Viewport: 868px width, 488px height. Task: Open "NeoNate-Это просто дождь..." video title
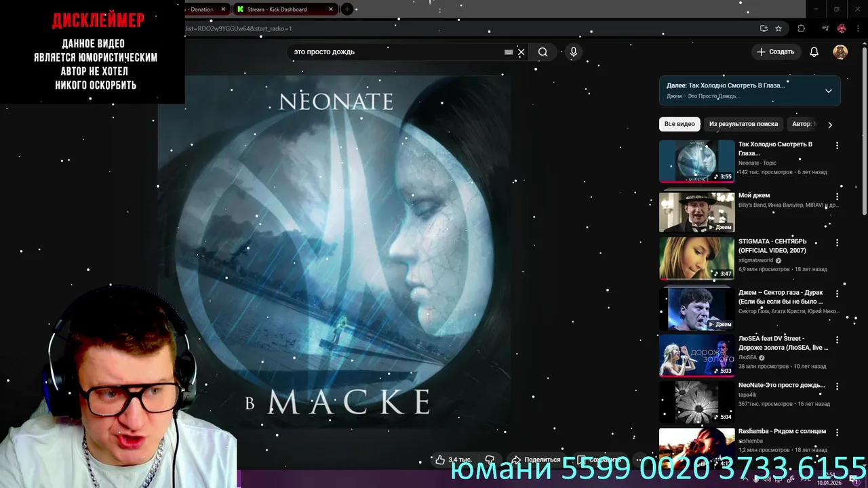(782, 385)
